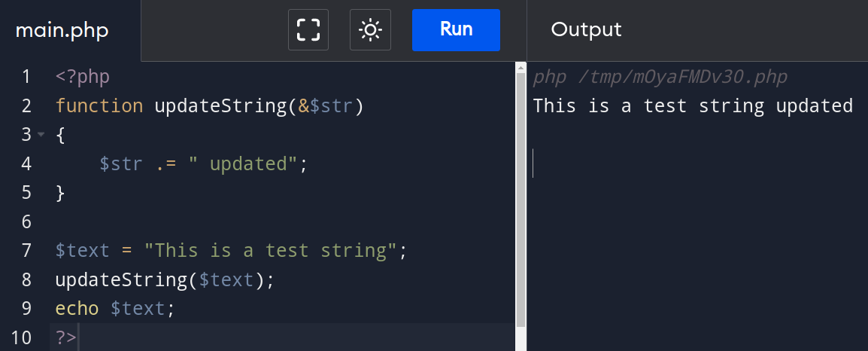Open the Output panel tab
Viewport: 868px width, 351px height.
(586, 29)
